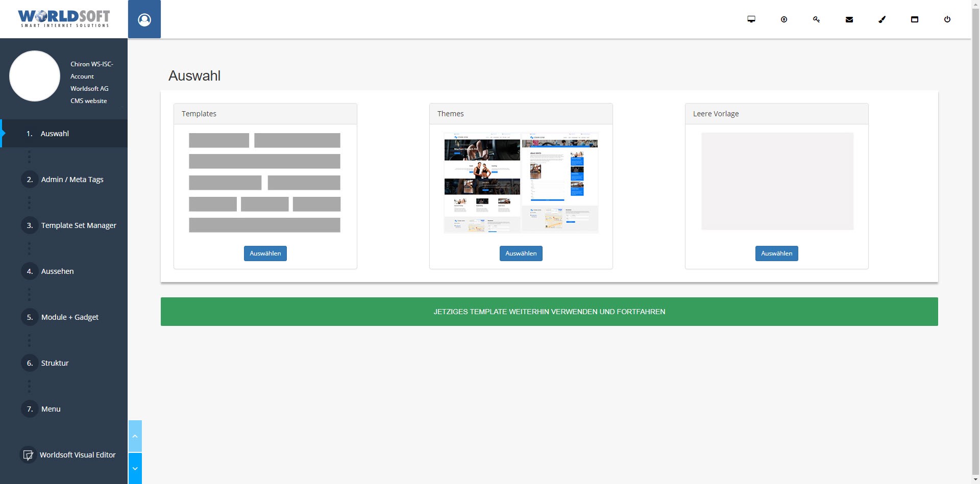The height and width of the screenshot is (484, 980).
Task: Select step 2 Admin / Meta Tags
Action: coord(72,180)
